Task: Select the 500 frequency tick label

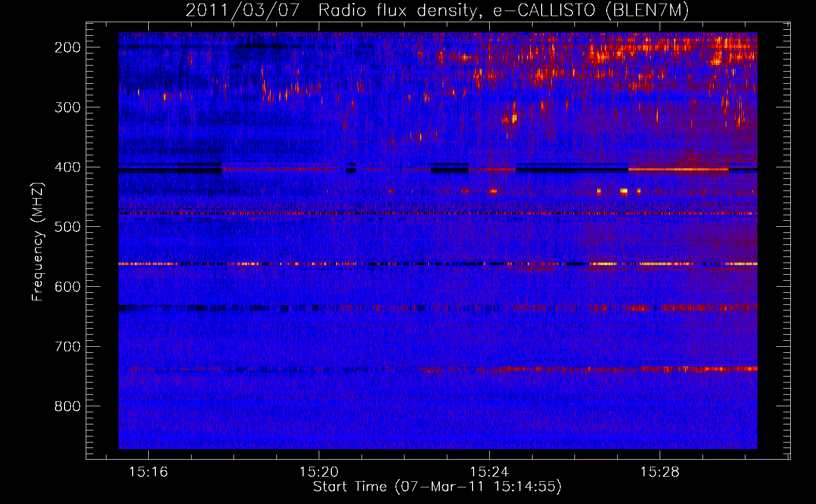Action: 67,227
